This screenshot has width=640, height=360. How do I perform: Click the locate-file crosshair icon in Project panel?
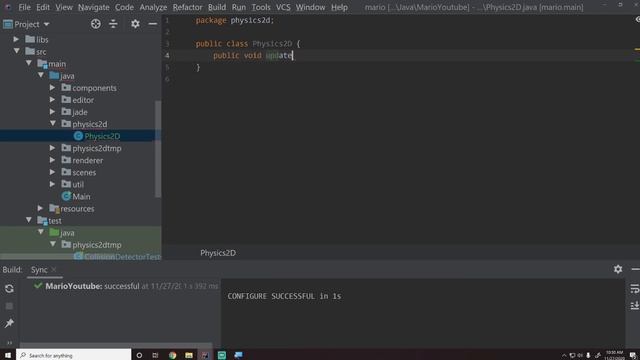pos(96,24)
